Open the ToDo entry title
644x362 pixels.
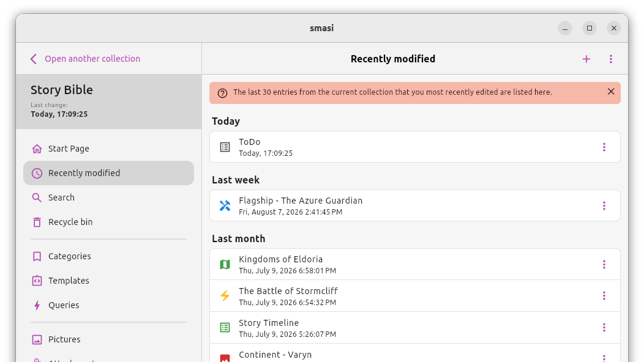click(x=250, y=142)
